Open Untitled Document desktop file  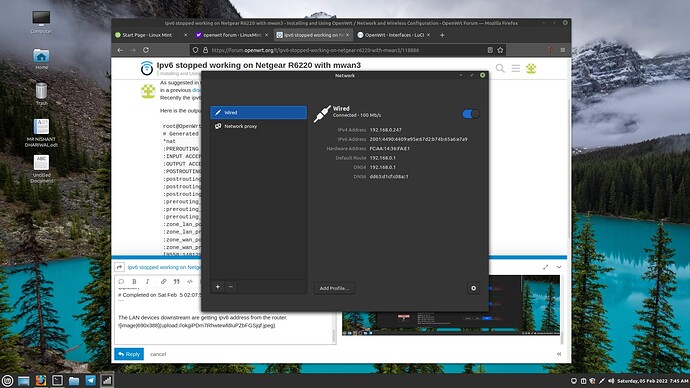(41, 168)
